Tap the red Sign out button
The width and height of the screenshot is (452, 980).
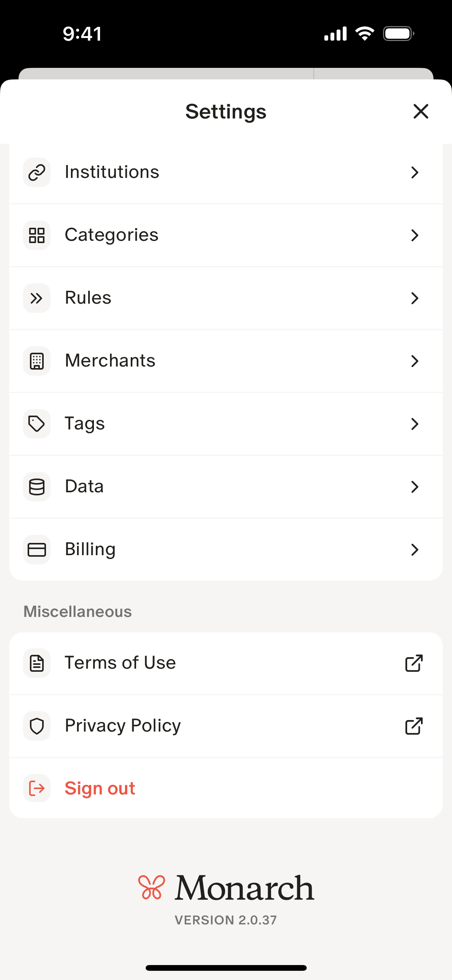click(100, 788)
